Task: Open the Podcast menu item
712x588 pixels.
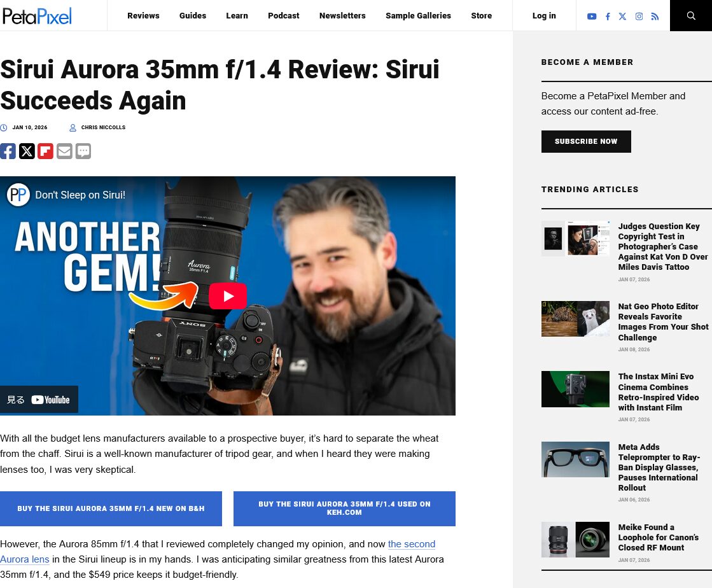Action: pos(283,15)
